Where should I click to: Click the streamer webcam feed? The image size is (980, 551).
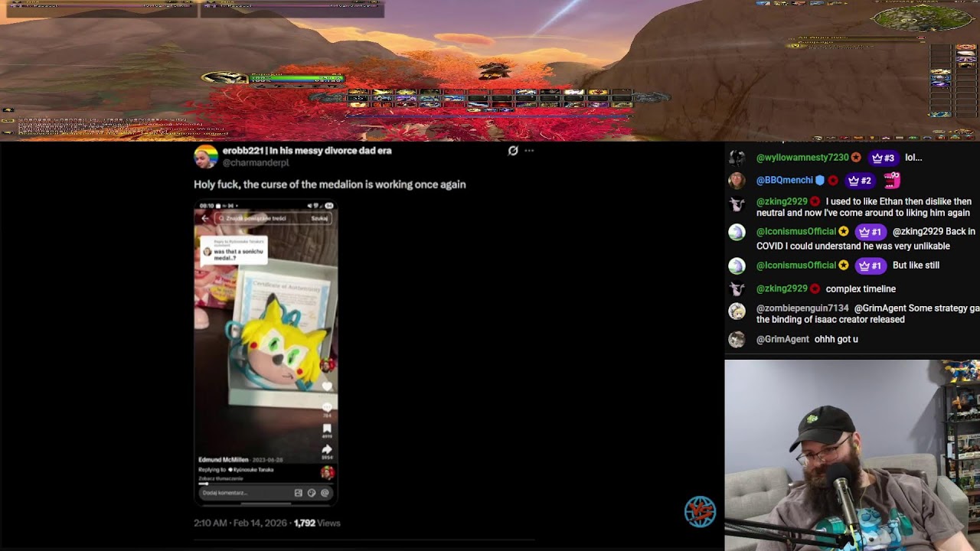click(852, 455)
